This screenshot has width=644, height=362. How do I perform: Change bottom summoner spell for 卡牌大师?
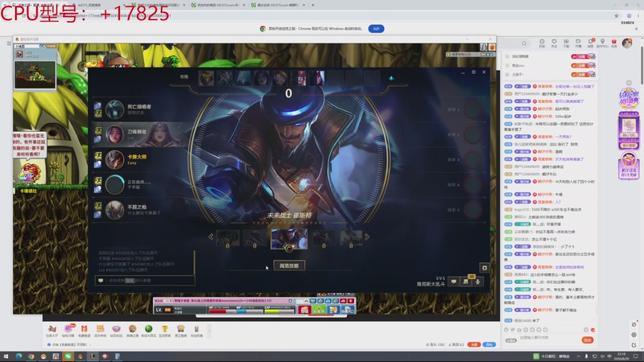[x=98, y=164]
